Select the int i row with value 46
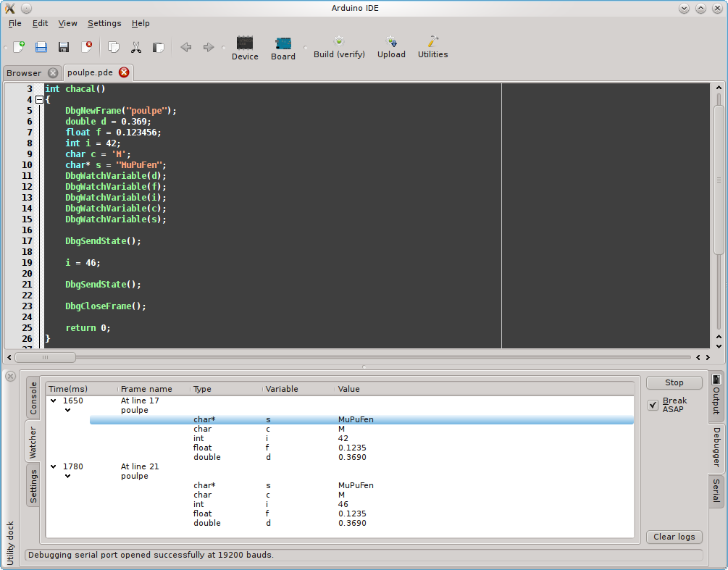 [x=361, y=505]
